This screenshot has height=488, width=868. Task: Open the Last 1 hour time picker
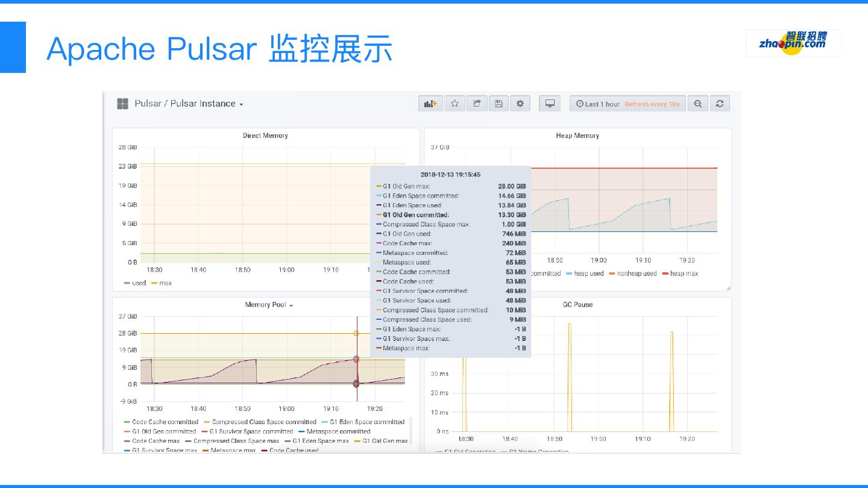pos(597,104)
